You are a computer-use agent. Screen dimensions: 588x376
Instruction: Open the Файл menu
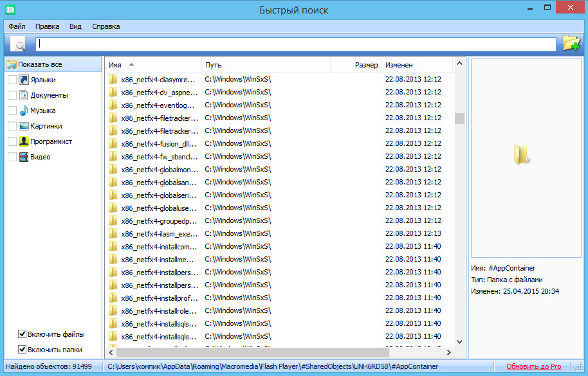(x=17, y=26)
